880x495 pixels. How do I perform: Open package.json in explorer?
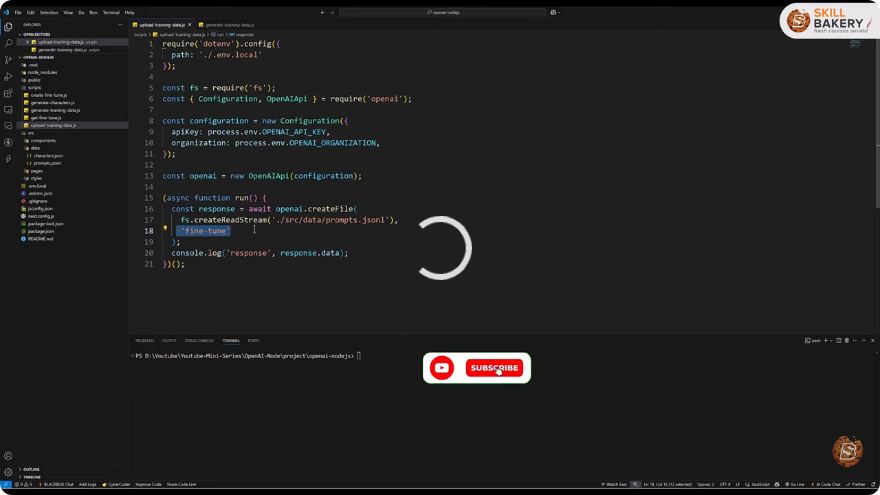41,231
